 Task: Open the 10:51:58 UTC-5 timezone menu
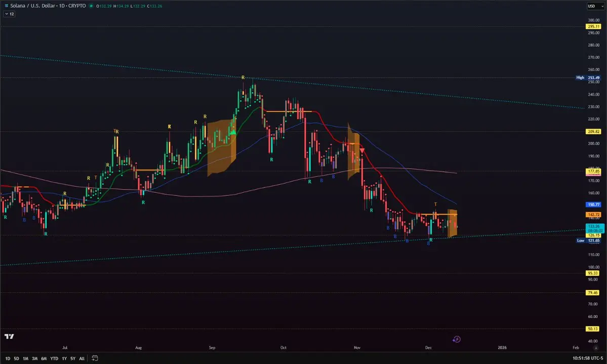[588, 358]
